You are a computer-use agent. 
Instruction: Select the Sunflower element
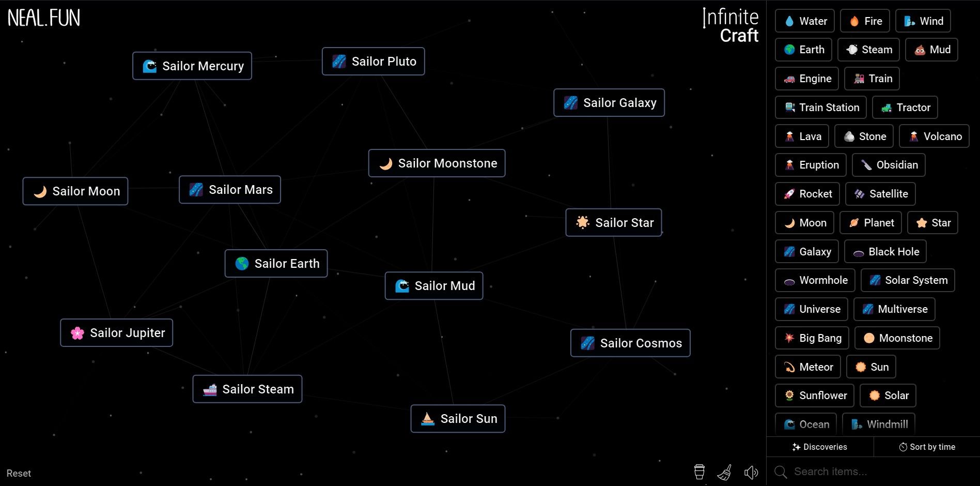[815, 396]
